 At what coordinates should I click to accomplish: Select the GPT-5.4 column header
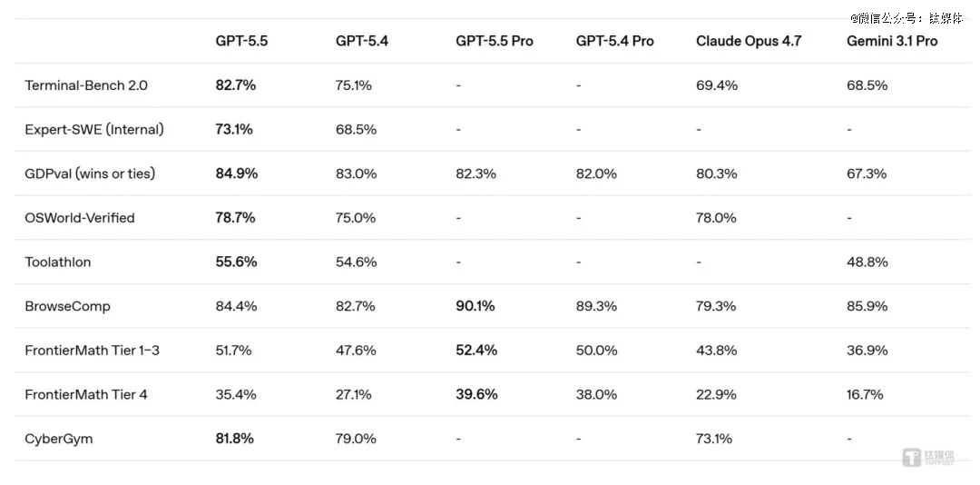362,41
